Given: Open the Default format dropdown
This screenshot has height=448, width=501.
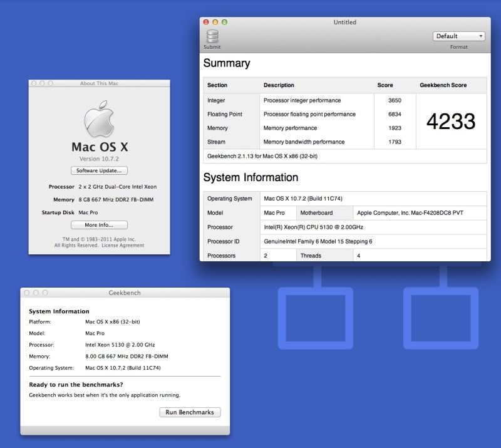Looking at the screenshot, I should point(459,36).
